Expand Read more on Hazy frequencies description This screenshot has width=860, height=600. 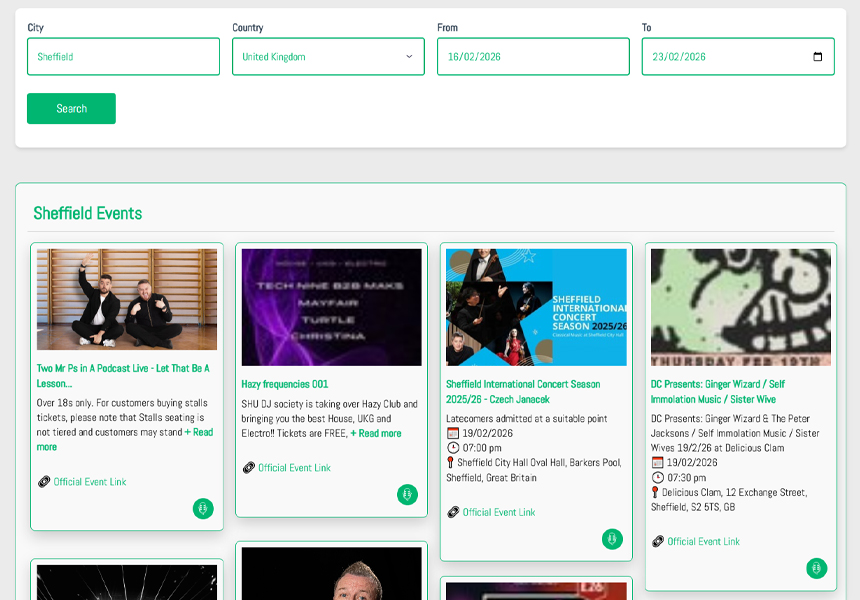[376, 434]
